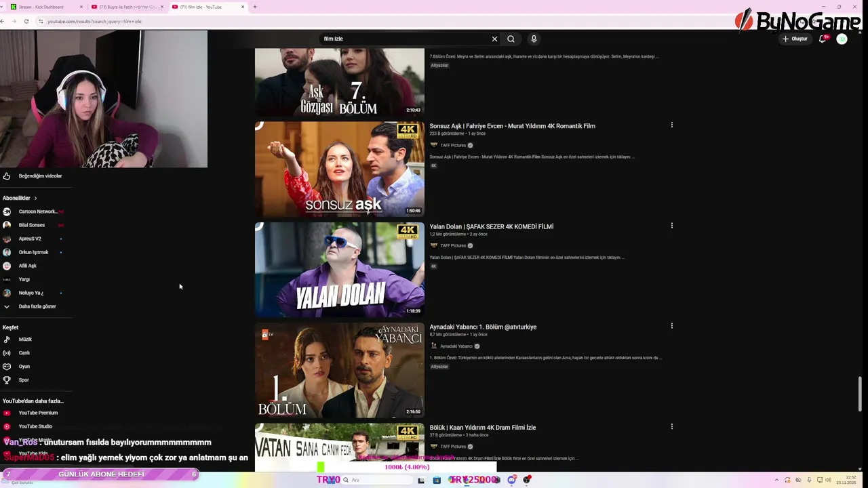
Task: Click Altyazılar badge under Aynadaki Yabancı
Action: [x=439, y=367]
